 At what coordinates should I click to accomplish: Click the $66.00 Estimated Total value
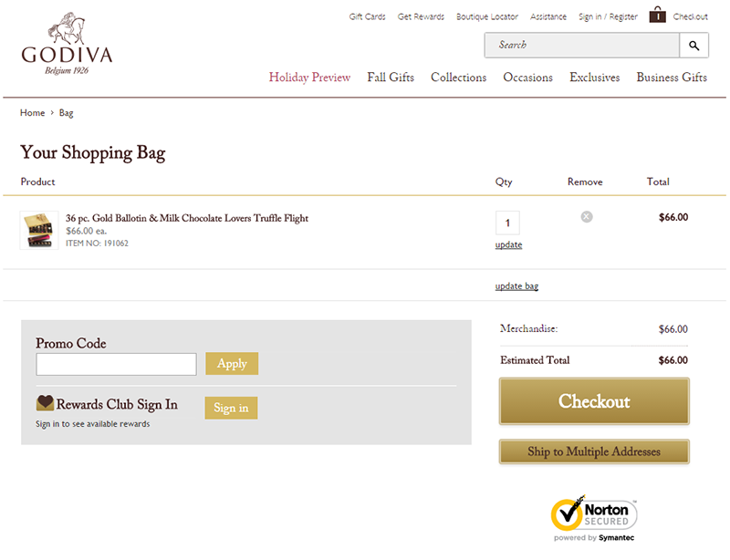(x=673, y=360)
